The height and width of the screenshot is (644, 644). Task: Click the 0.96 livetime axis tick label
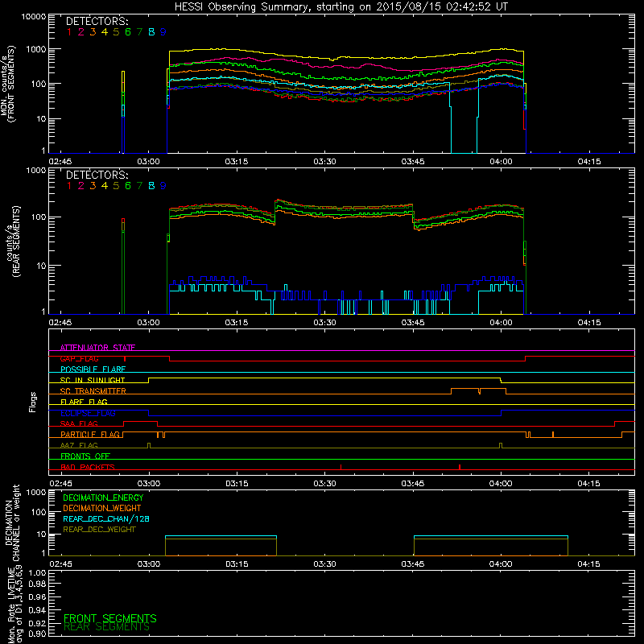pos(37,597)
